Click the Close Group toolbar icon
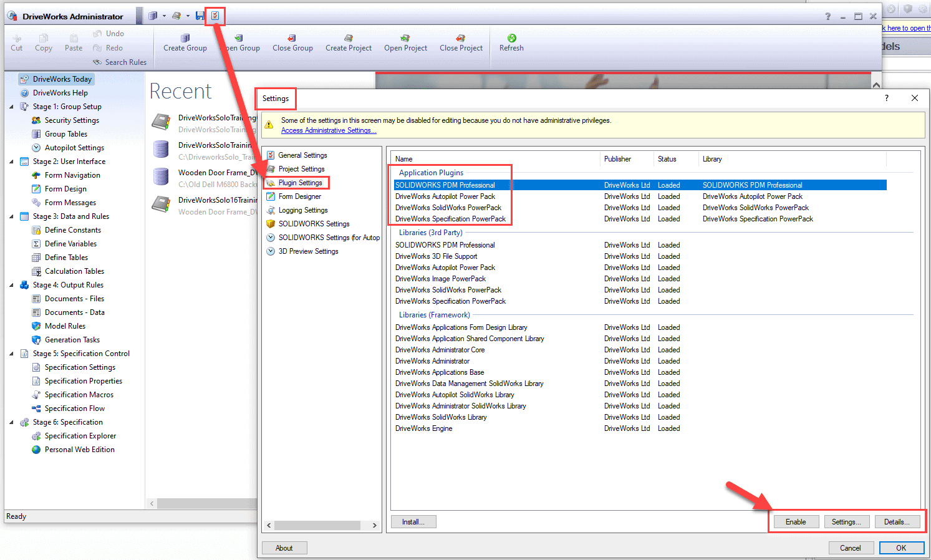The image size is (931, 560). coord(292,38)
